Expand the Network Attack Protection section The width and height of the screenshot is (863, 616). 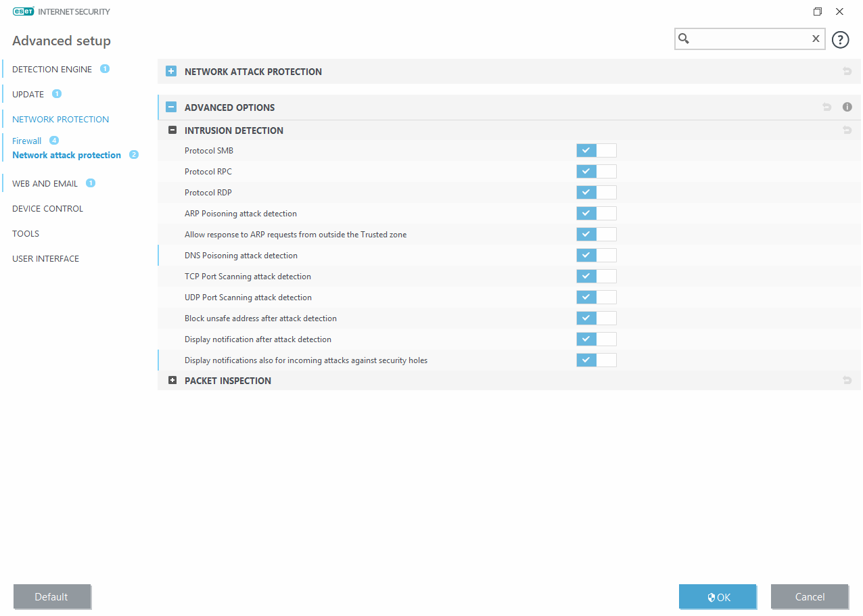pyautogui.click(x=171, y=72)
